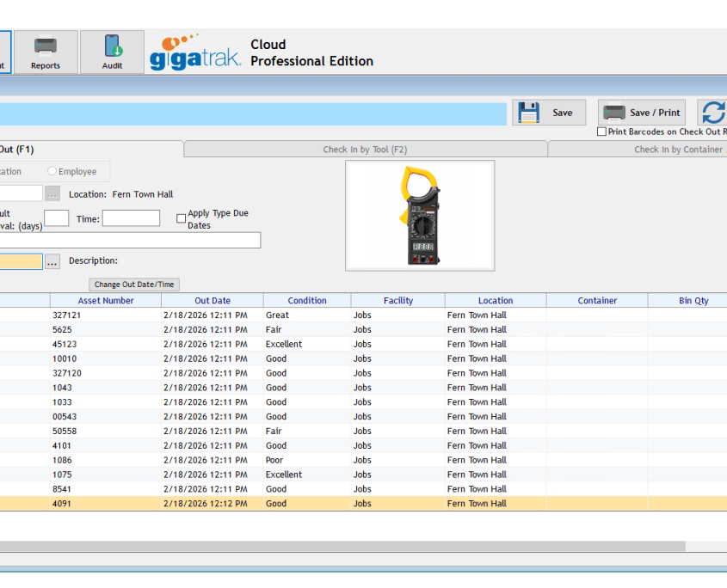The height and width of the screenshot is (588, 727).
Task: Switch to Check In by Container tab
Action: pos(678,150)
